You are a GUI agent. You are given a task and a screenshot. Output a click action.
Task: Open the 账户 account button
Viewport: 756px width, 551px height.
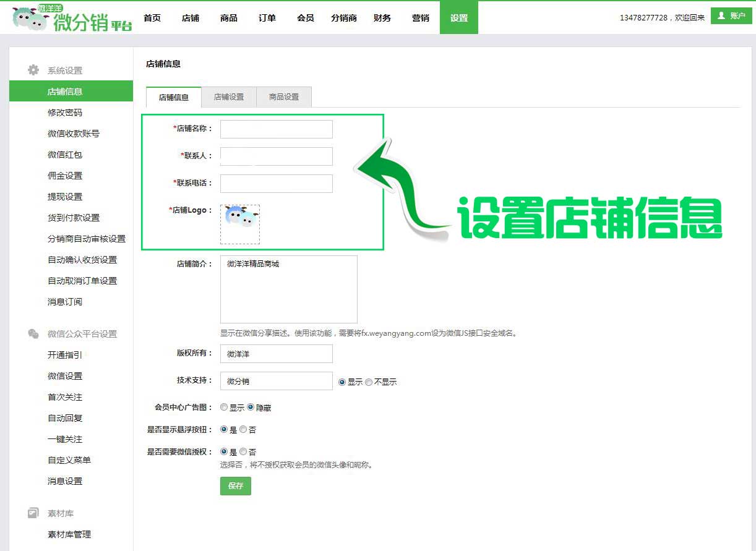(x=731, y=16)
